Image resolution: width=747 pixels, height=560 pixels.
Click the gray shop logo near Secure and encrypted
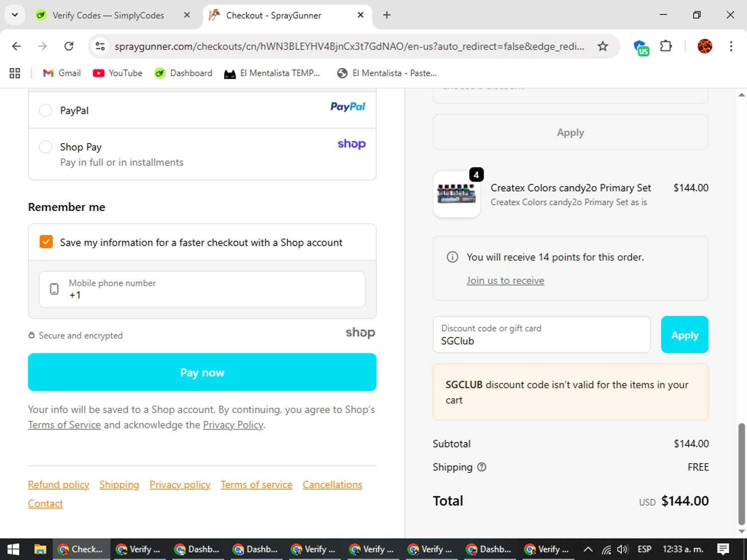(360, 333)
